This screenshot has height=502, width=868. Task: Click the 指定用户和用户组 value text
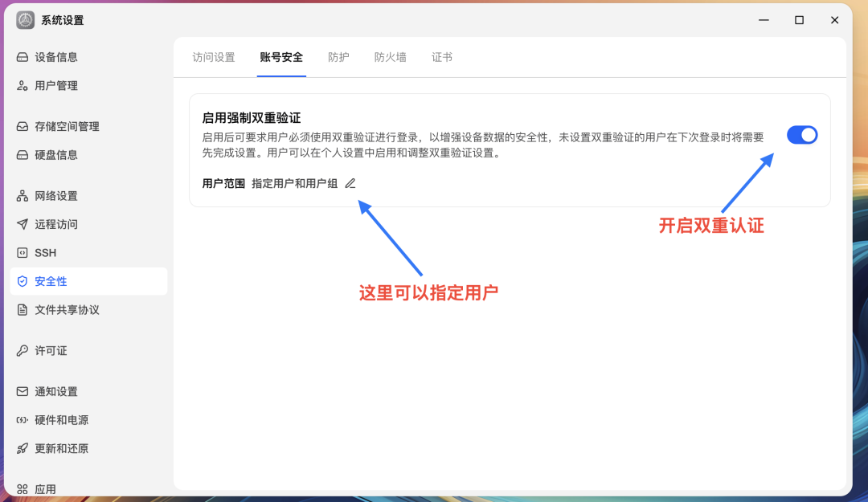pos(294,184)
